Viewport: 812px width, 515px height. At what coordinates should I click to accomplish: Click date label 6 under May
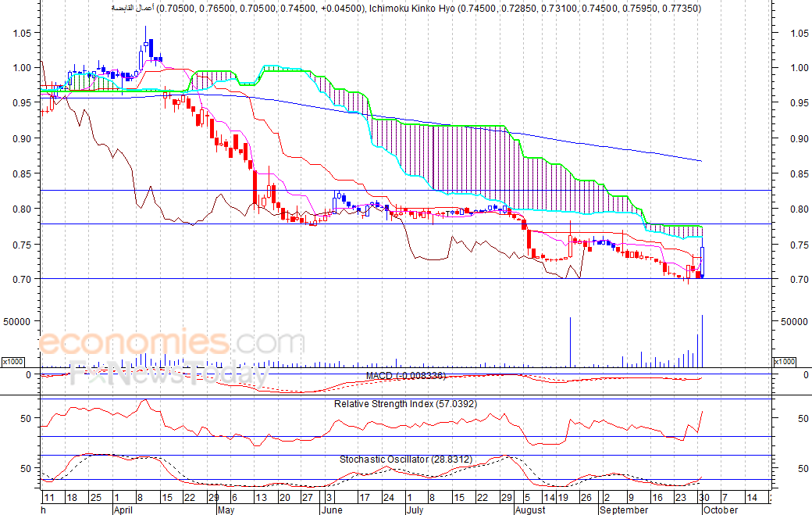point(234,497)
